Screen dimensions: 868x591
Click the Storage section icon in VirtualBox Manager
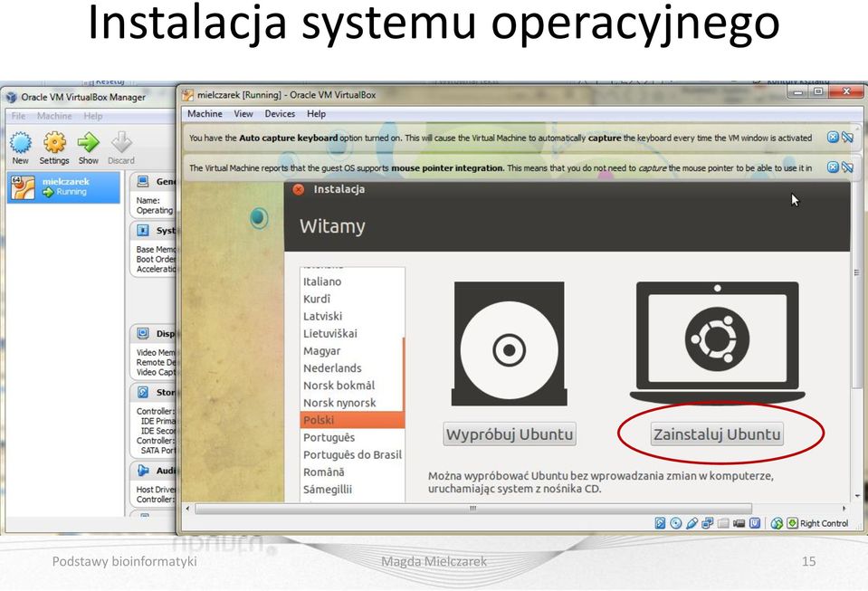(143, 392)
